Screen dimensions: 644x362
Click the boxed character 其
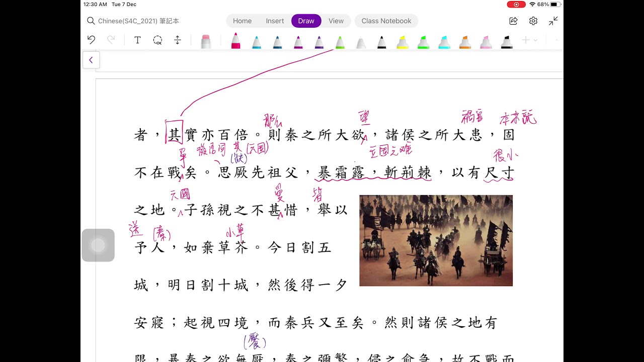coord(174,135)
